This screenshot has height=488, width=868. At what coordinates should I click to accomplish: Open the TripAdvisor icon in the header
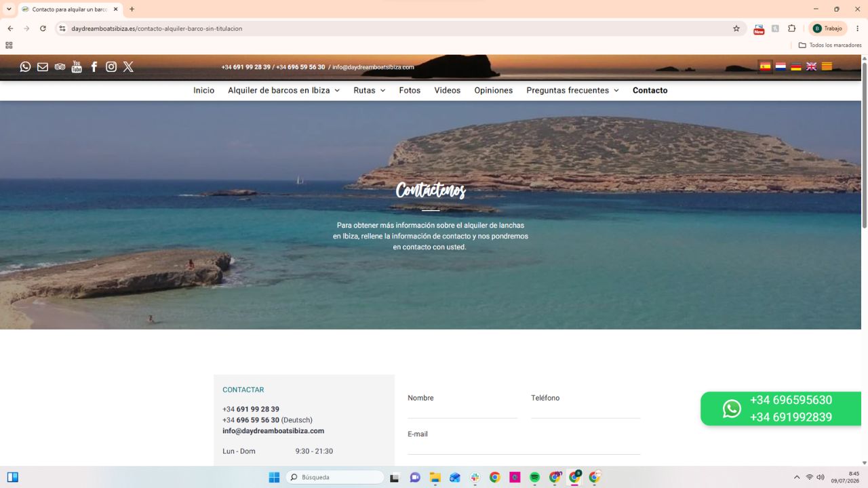[x=60, y=66]
